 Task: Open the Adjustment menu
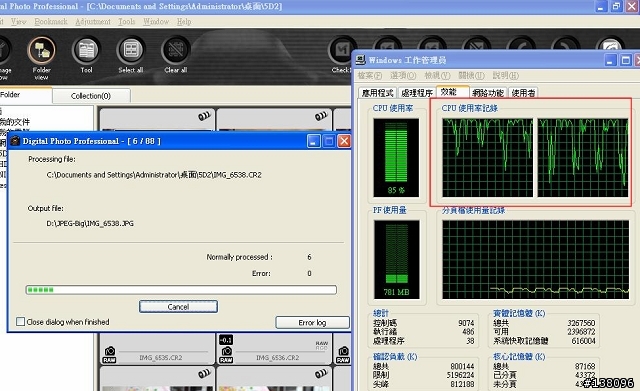[93, 22]
